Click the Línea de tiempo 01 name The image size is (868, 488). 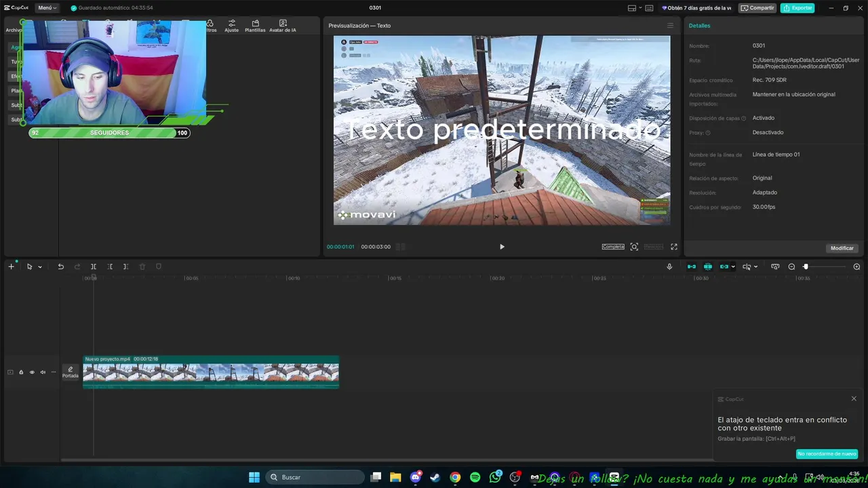click(x=776, y=155)
